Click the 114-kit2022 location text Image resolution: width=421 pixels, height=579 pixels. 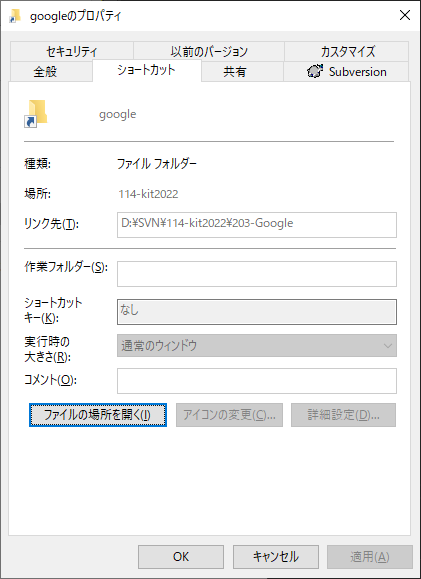(148, 194)
